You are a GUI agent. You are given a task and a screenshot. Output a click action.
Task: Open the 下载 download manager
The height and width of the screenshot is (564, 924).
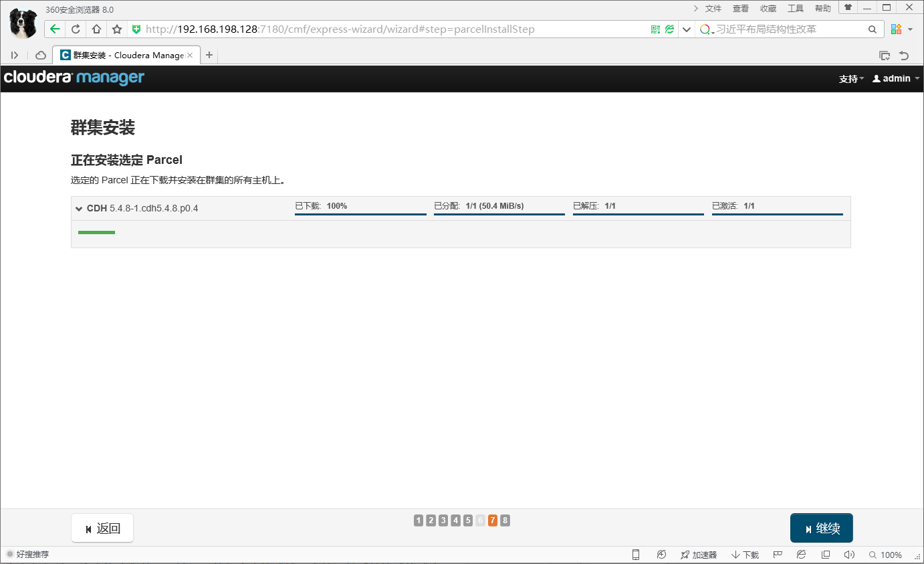(x=745, y=555)
